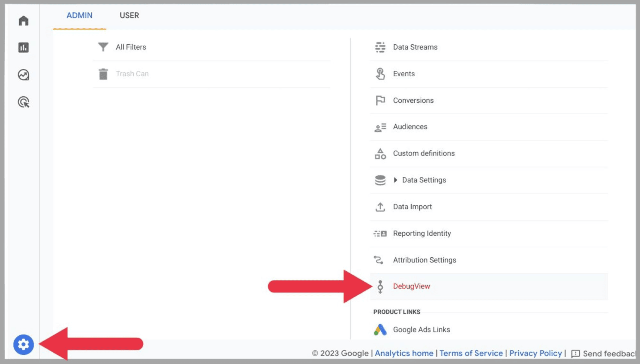Viewport: 640px width, 364px height.
Task: Select the Home icon in the sidebar
Action: point(23,20)
